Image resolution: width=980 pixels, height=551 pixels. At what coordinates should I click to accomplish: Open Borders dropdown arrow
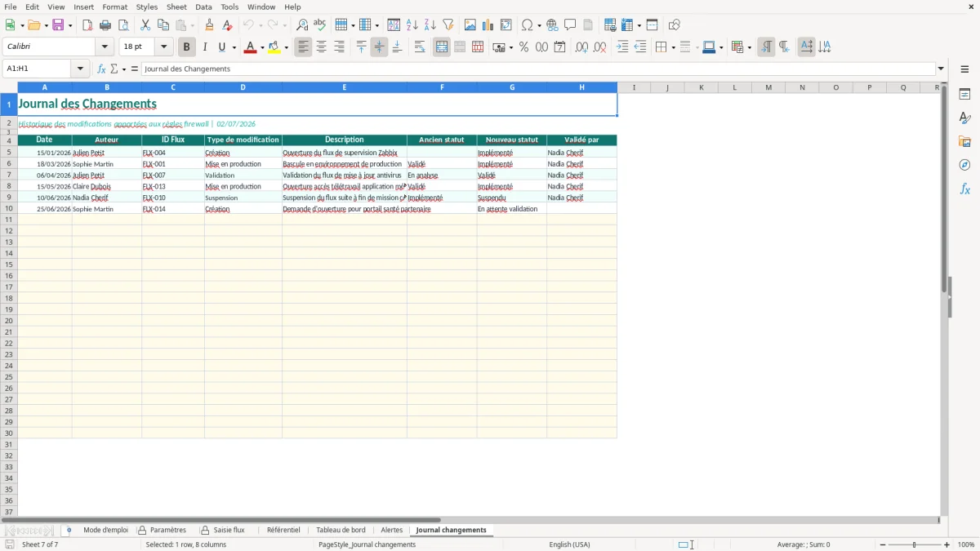(x=673, y=47)
